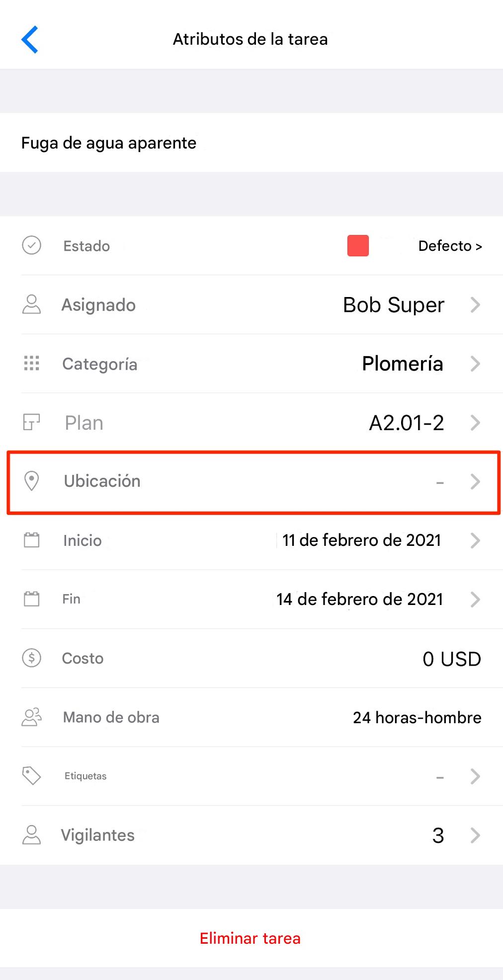Tap the Etiquetas tag icon
Image resolution: width=503 pixels, height=980 pixels.
click(32, 776)
